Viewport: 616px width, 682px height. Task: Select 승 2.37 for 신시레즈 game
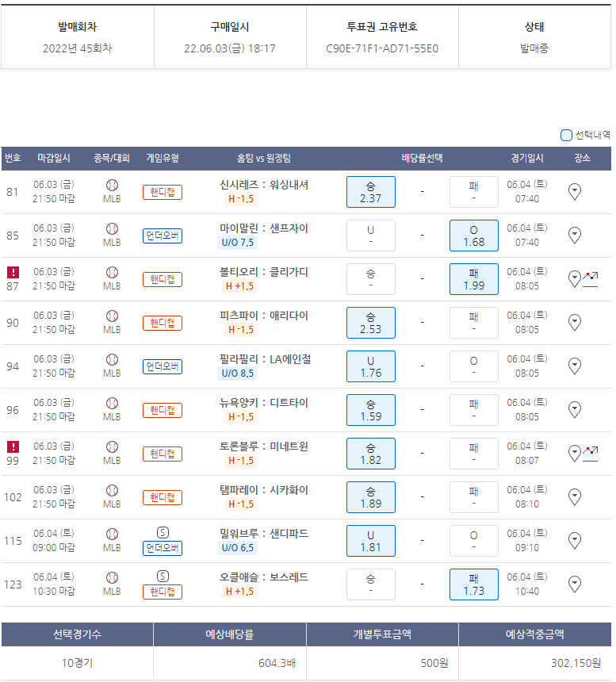(x=371, y=192)
